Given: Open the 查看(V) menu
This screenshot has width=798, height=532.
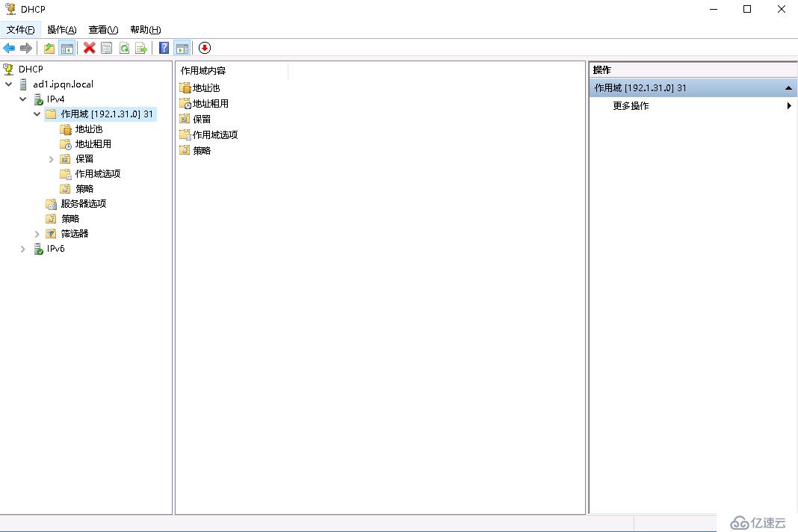Looking at the screenshot, I should click(x=102, y=29).
